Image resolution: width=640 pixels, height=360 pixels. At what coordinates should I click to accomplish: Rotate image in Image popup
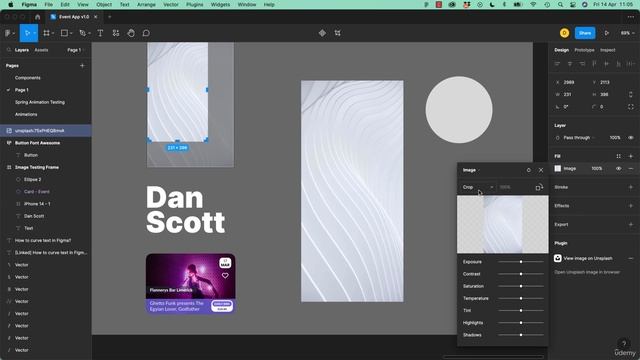tap(539, 187)
